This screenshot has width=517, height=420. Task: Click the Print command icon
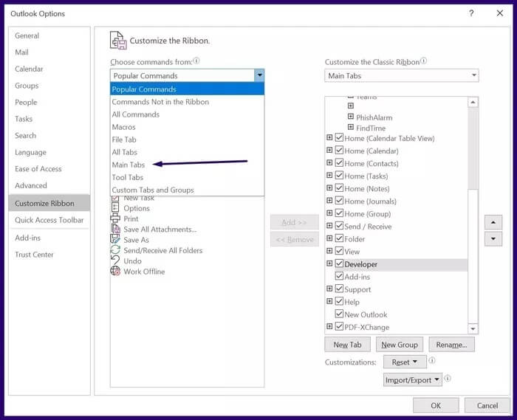(x=115, y=219)
